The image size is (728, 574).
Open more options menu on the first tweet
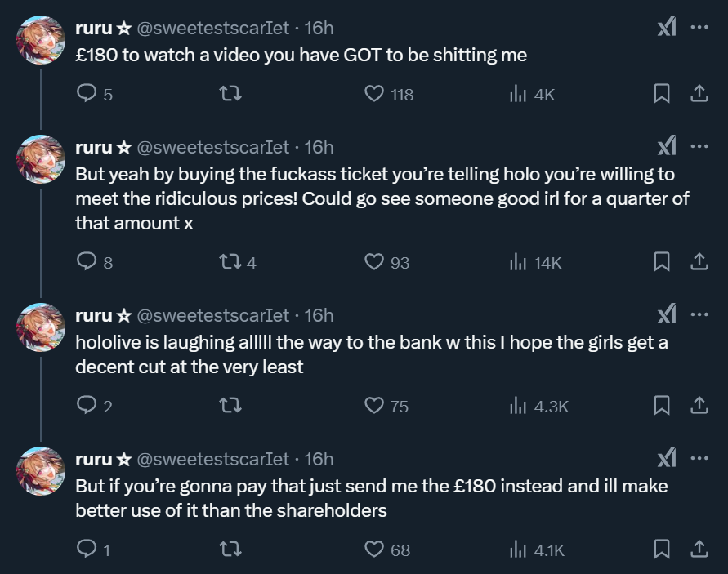(699, 28)
